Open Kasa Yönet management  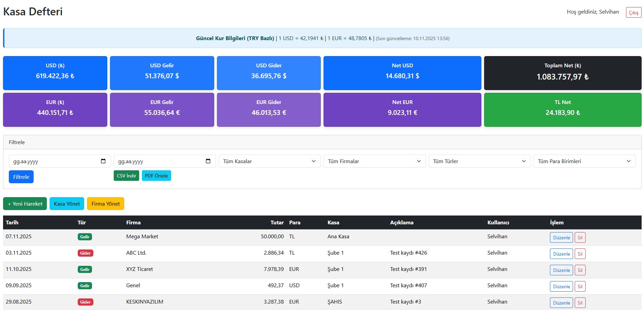click(67, 204)
